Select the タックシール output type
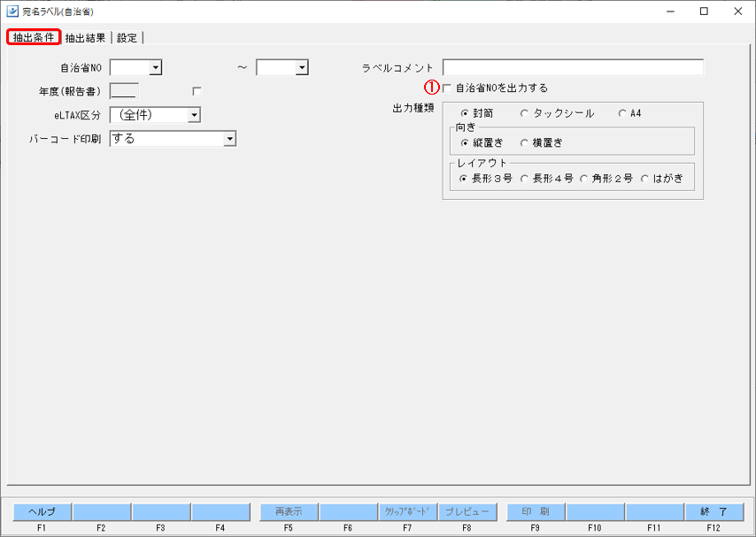Screen dimensions: 756x537 pyautogui.click(x=524, y=113)
